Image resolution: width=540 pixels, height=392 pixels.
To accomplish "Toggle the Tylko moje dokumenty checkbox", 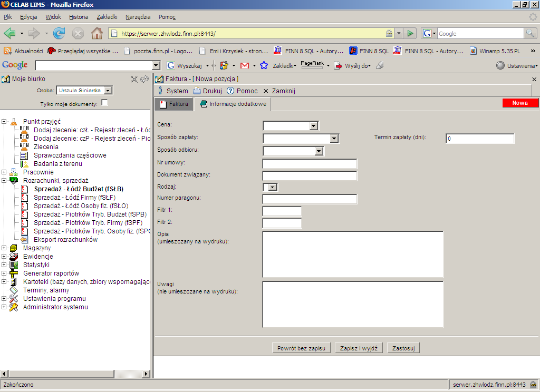I will pyautogui.click(x=105, y=103).
